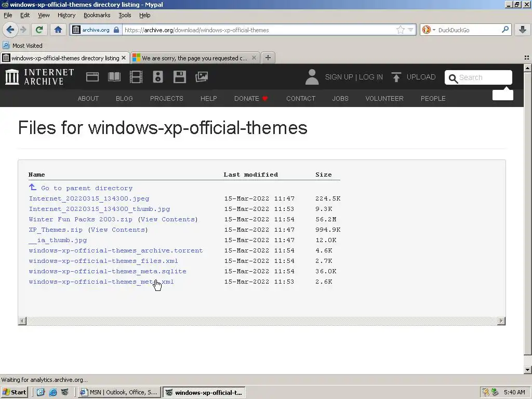Click the DONATE link

(x=251, y=98)
